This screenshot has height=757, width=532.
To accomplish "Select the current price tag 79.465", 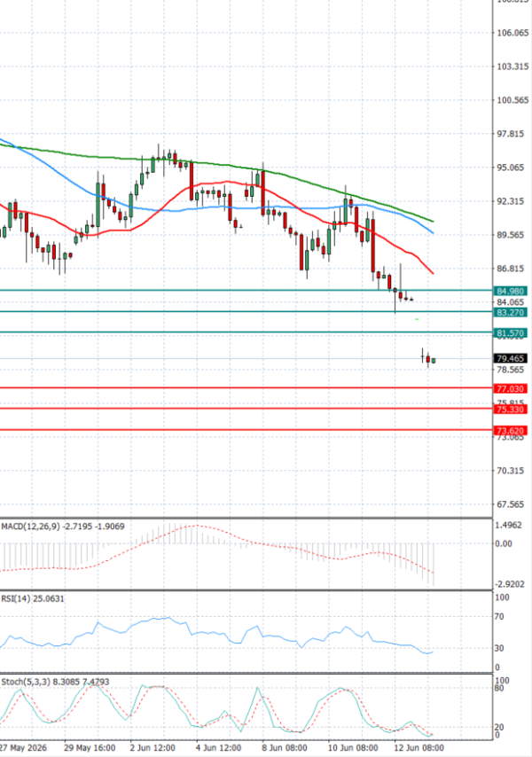I will click(510, 358).
